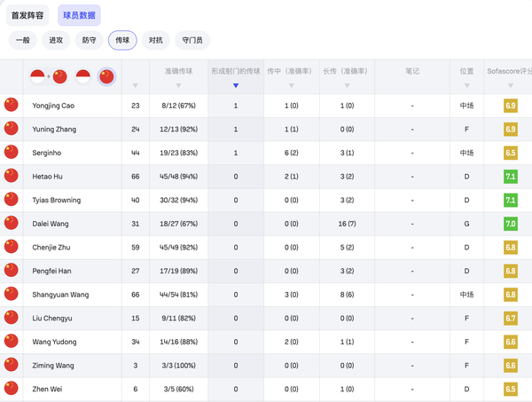Click China flag icon beside Chenjie Zhu
532x402 pixels.
click(12, 246)
